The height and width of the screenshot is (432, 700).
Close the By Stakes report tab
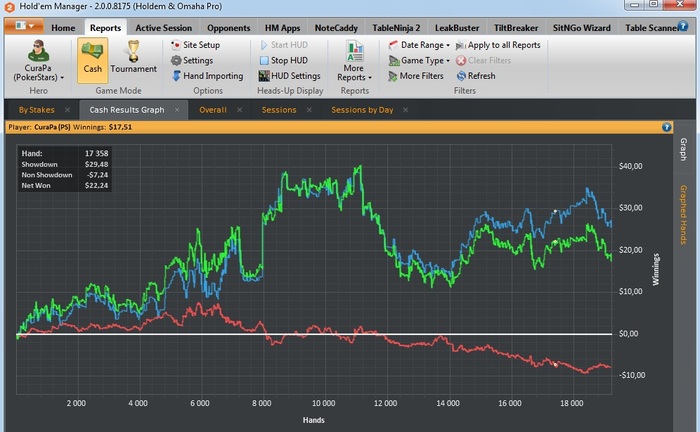click(x=67, y=110)
